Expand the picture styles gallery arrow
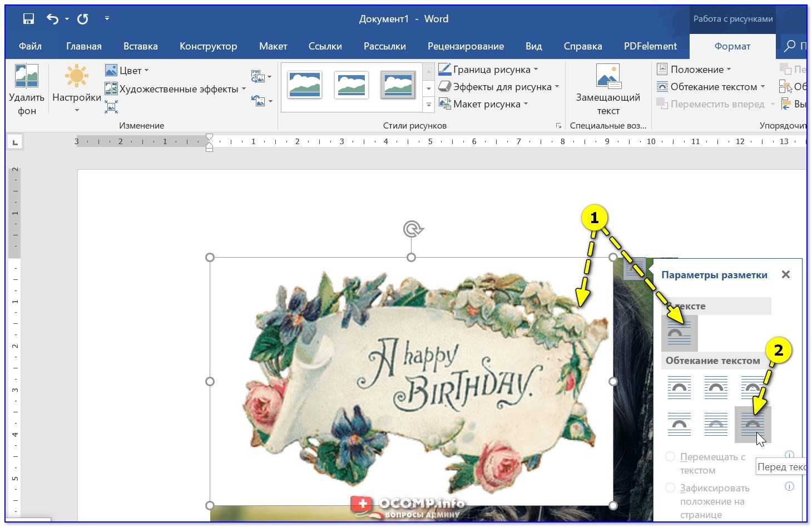This screenshot has width=812, height=527. coord(428,104)
